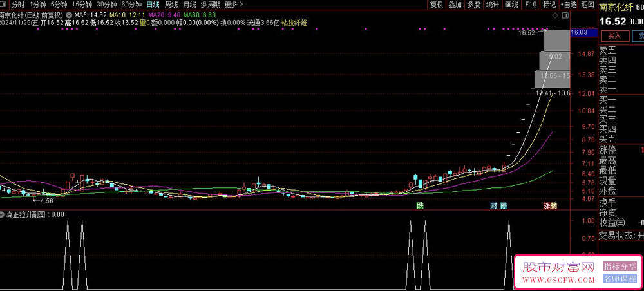644x291 pixels.
Task: Click the 返回 back button
Action: [588, 5]
